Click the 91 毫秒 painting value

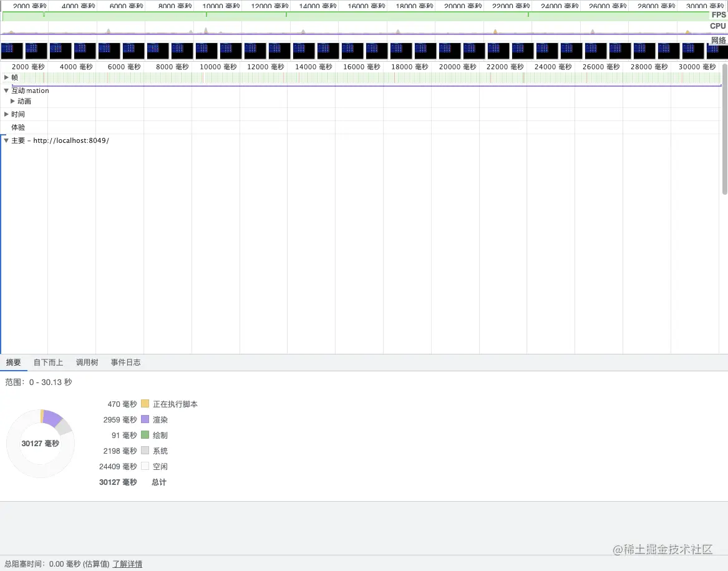(124, 436)
